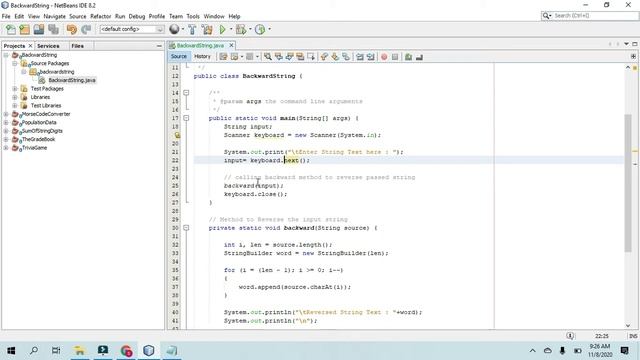The width and height of the screenshot is (640, 360).
Task: Collapse the main method code fold
Action: click(x=186, y=118)
